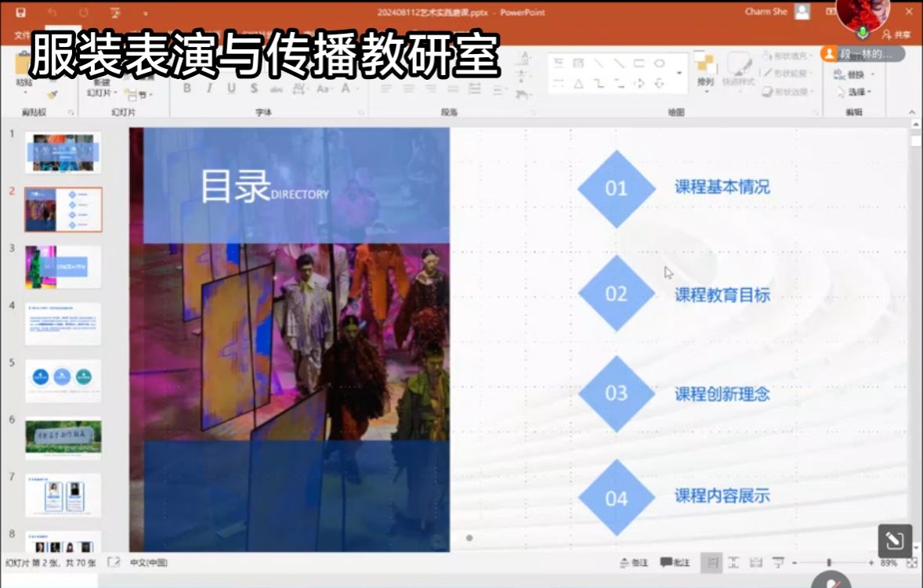Expand the shapes gallery more arrow

pyautogui.click(x=680, y=73)
